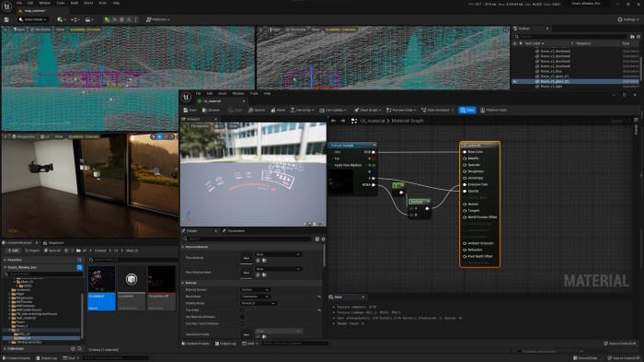This screenshot has width=644, height=362.
Task: Open the Phys Material asset dropdown
Action: pos(278,254)
